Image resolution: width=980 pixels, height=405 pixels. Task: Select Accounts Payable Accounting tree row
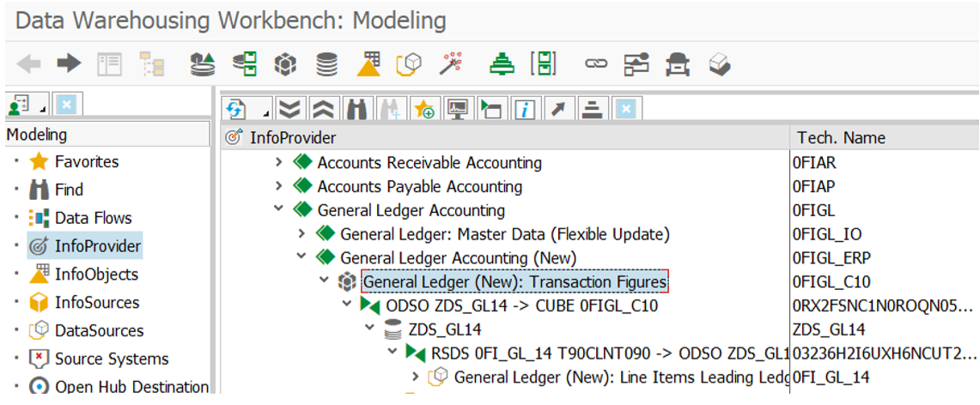419,186
